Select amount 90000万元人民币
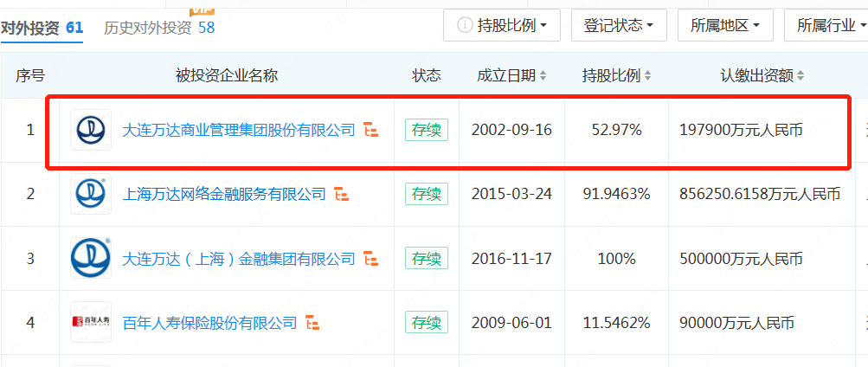This screenshot has height=367, width=868. point(736,323)
